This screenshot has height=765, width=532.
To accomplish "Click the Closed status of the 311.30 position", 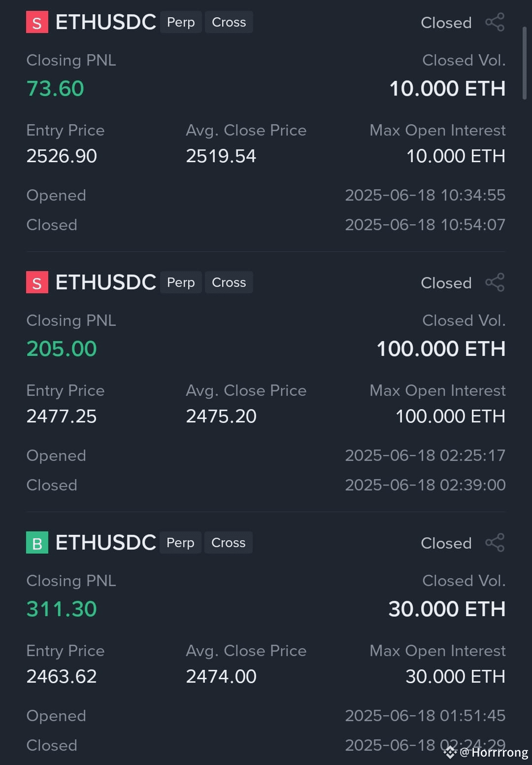I will coord(446,543).
